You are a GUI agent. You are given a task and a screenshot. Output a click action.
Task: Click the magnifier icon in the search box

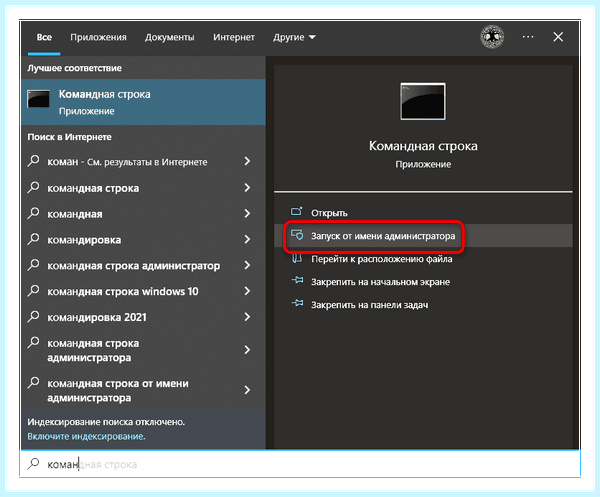coord(33,463)
